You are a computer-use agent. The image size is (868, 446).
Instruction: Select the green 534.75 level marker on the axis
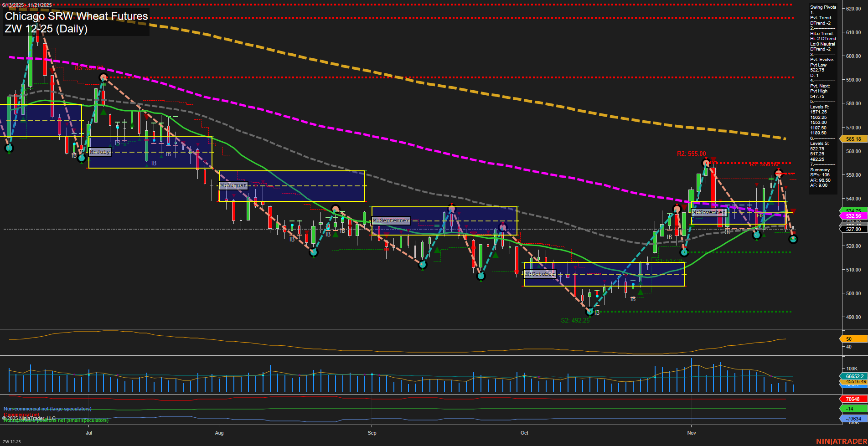[x=853, y=210]
